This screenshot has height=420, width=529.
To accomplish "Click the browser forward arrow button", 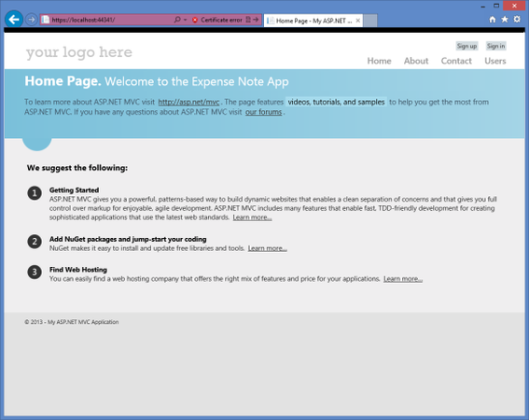I will click(32, 20).
